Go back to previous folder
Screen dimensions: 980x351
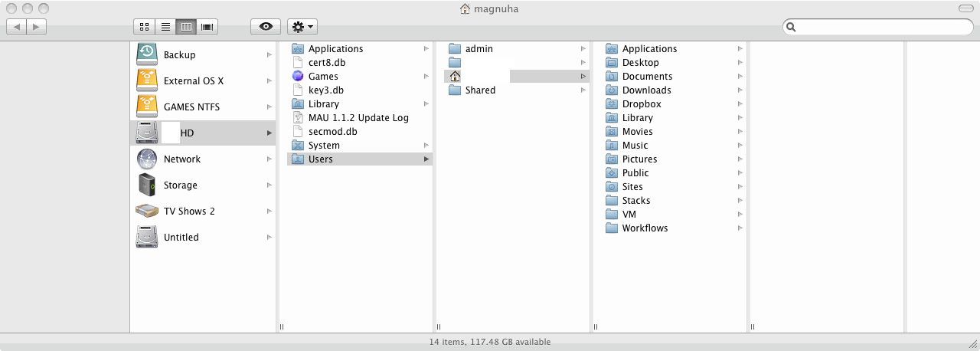pyautogui.click(x=16, y=27)
